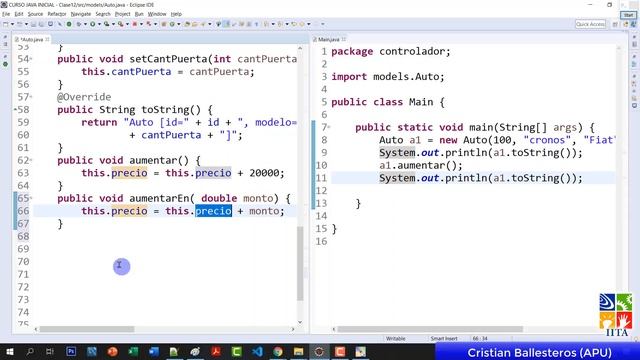Click the '66 : 34' cursor position status
This screenshot has height=360, width=640.
[480, 338]
